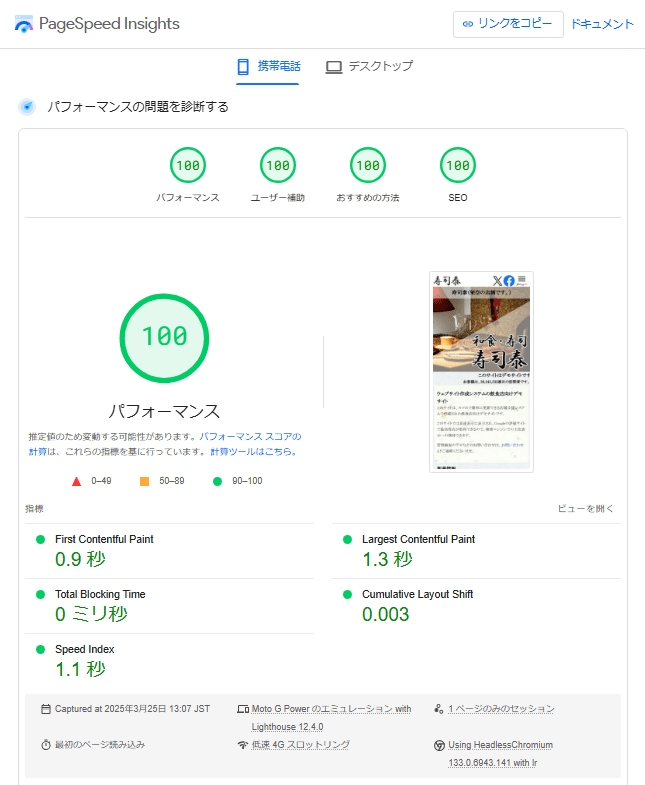Click the Captured at 2025年3月25日 13:07 JST text

click(x=132, y=709)
